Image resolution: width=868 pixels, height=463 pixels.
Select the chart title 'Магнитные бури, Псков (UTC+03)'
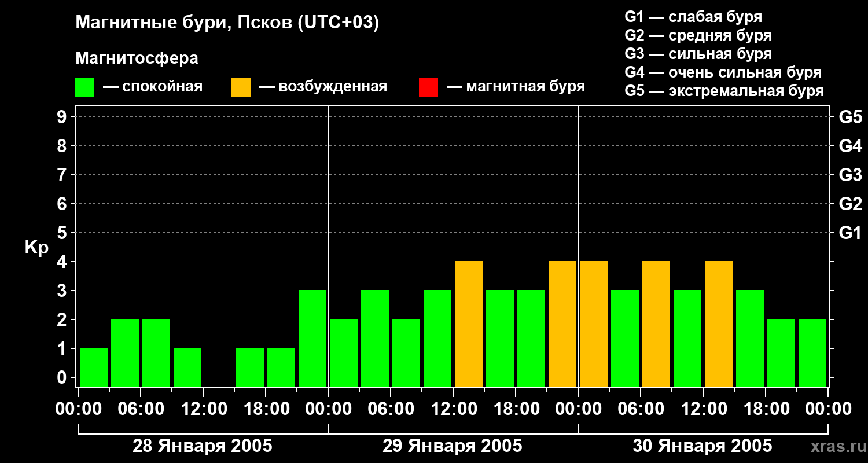tap(227, 23)
